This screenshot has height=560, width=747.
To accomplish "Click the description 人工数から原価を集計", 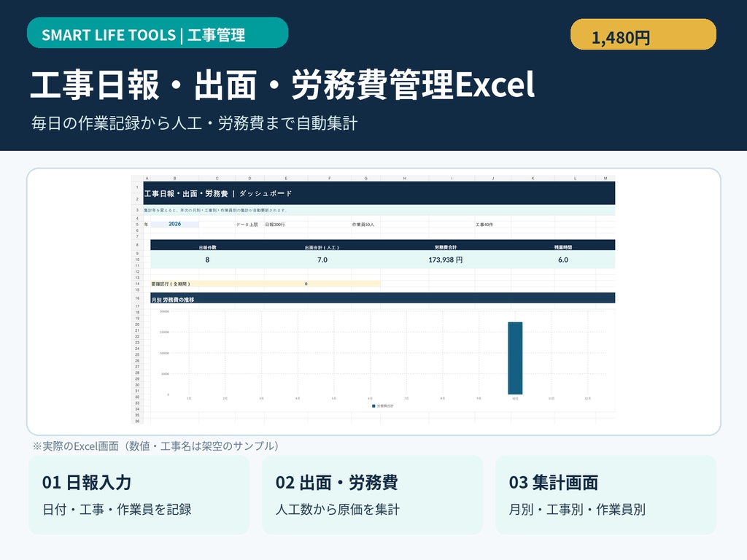I will pos(337,510).
